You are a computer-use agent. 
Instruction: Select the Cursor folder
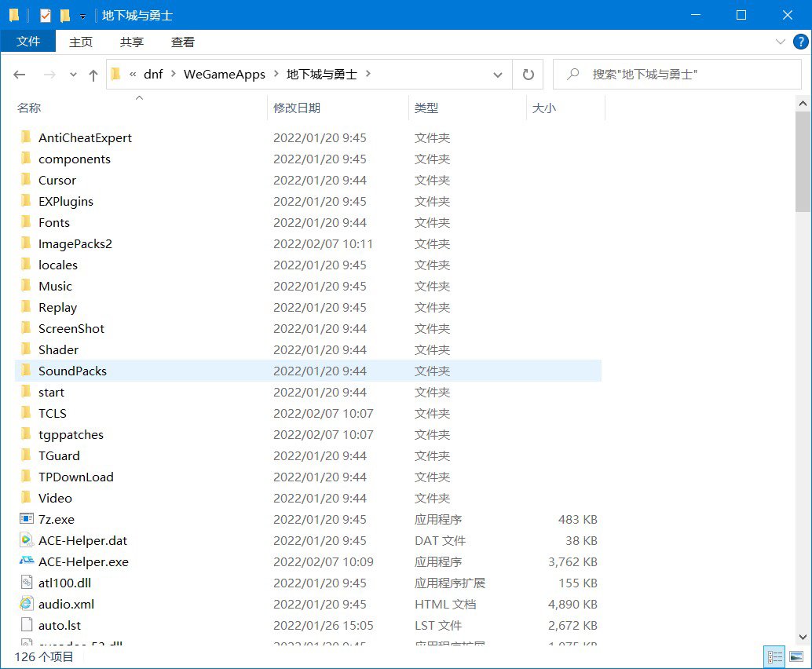pyautogui.click(x=57, y=180)
